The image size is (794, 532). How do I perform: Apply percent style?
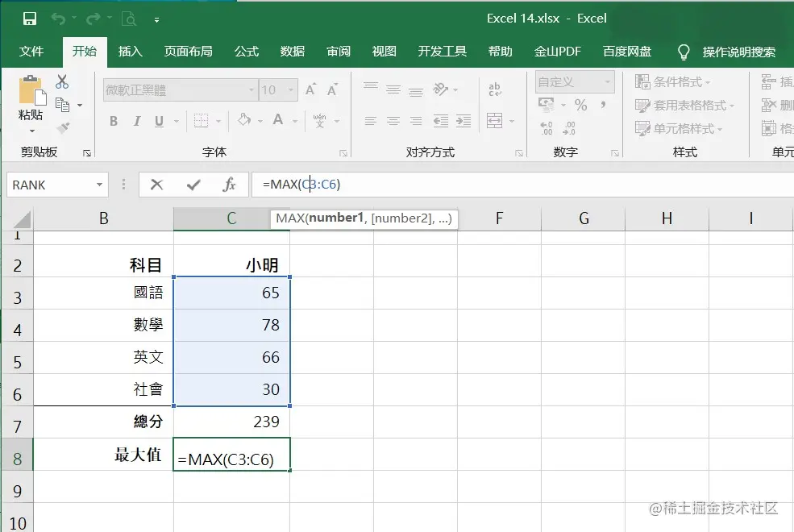coord(581,105)
